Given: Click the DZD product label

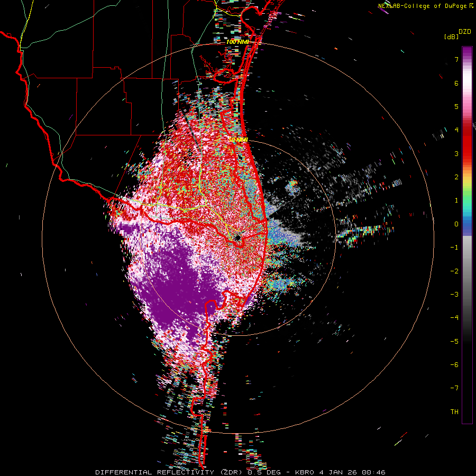Looking at the screenshot, I should 464,31.
